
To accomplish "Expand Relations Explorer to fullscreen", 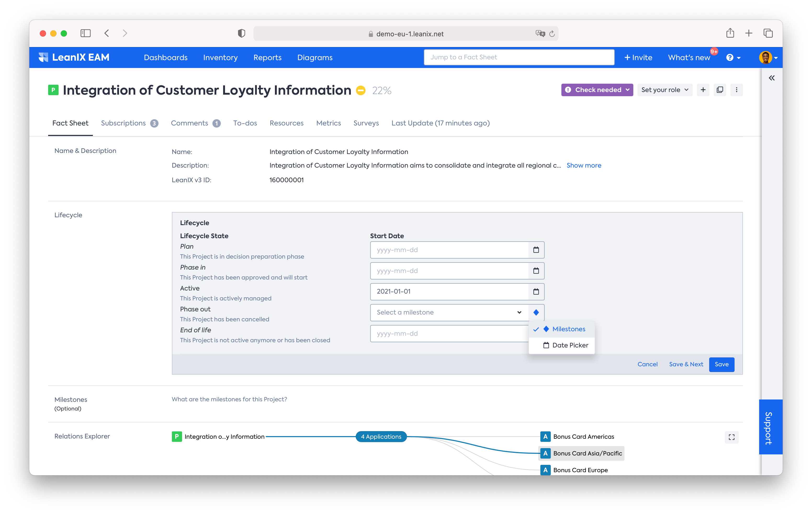I will (x=731, y=437).
